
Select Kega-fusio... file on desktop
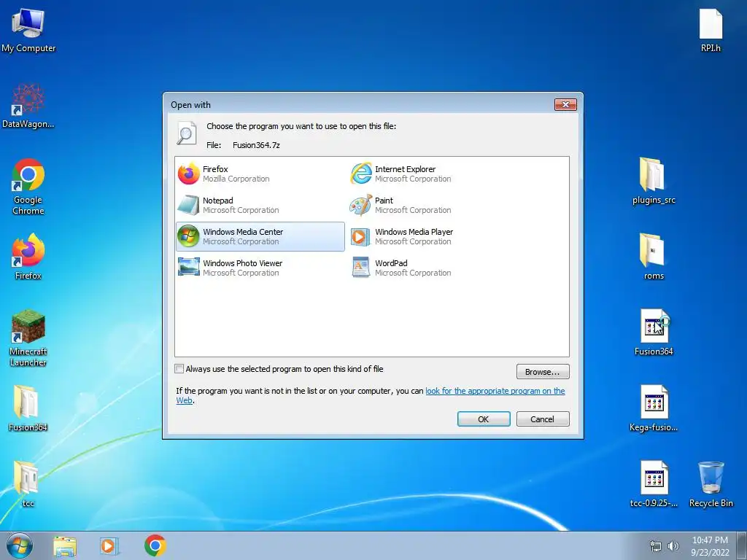pos(654,408)
